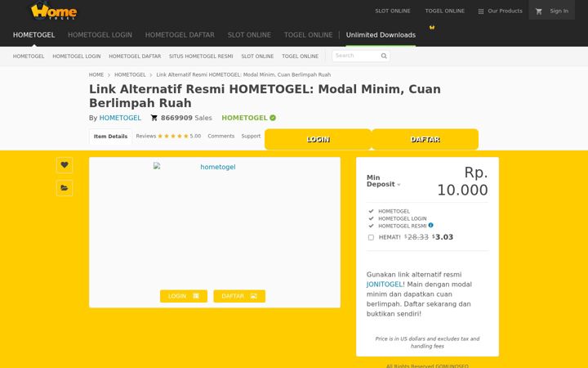Switch to the Comments tab
588x368 pixels.
coord(220,136)
